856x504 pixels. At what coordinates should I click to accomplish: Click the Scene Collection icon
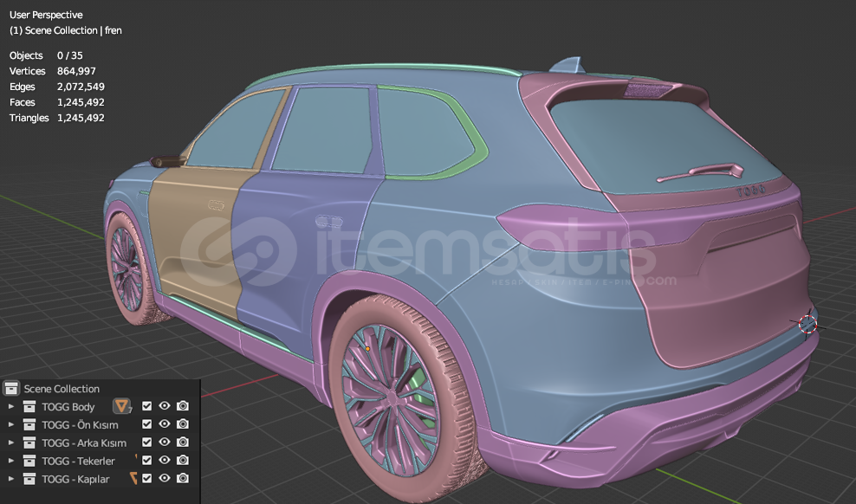click(x=11, y=388)
